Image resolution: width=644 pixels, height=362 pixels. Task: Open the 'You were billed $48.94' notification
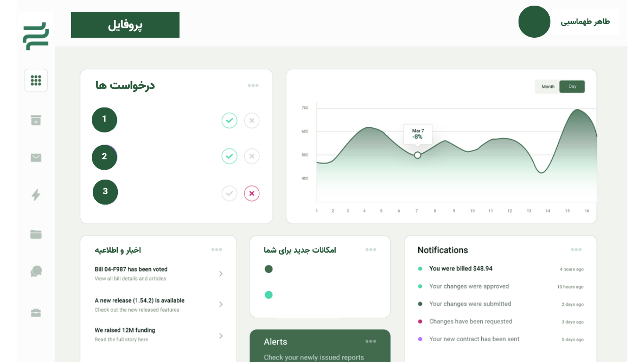461,269
